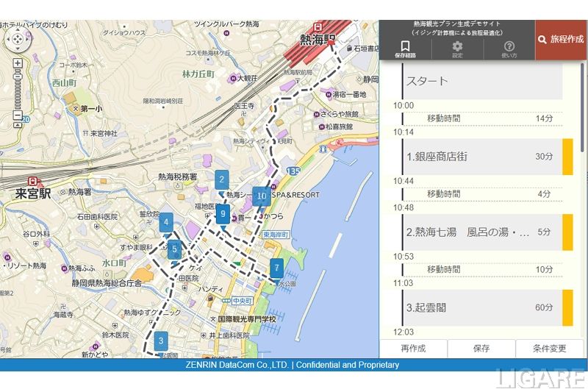This screenshot has width=588, height=392.
Task: Click zoom out minus button on map
Action: pos(18,116)
